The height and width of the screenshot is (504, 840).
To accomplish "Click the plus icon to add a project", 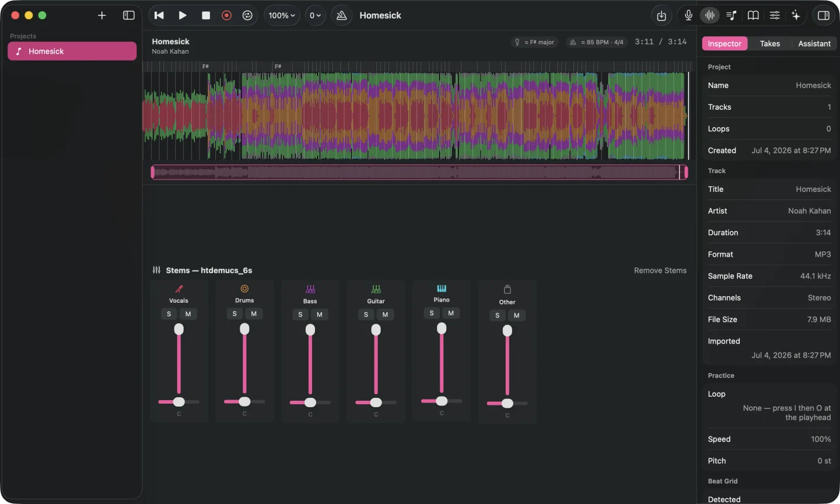I will 102,16.
